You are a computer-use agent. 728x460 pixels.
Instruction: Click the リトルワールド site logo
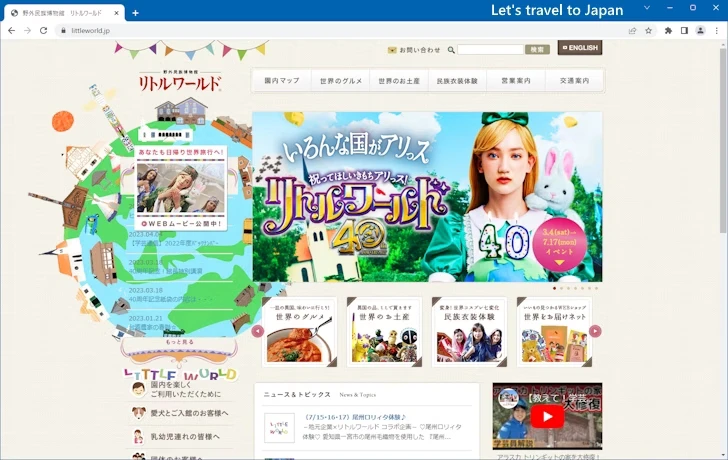(180, 81)
